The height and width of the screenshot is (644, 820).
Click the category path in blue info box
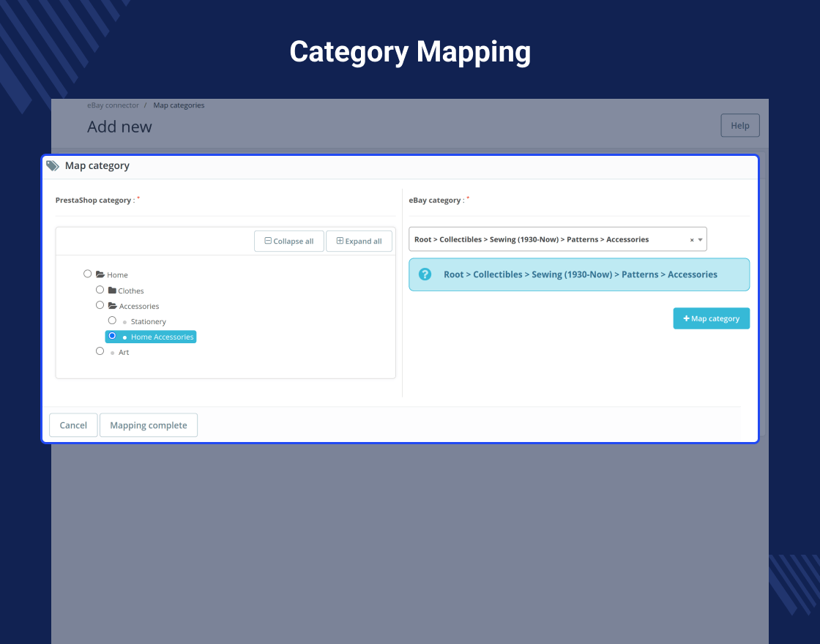click(581, 274)
